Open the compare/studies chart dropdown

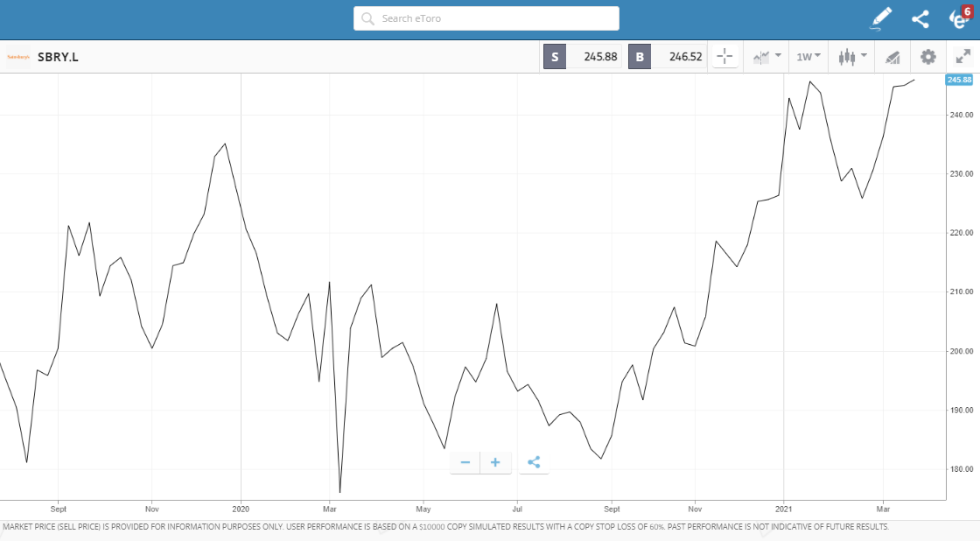(x=766, y=57)
